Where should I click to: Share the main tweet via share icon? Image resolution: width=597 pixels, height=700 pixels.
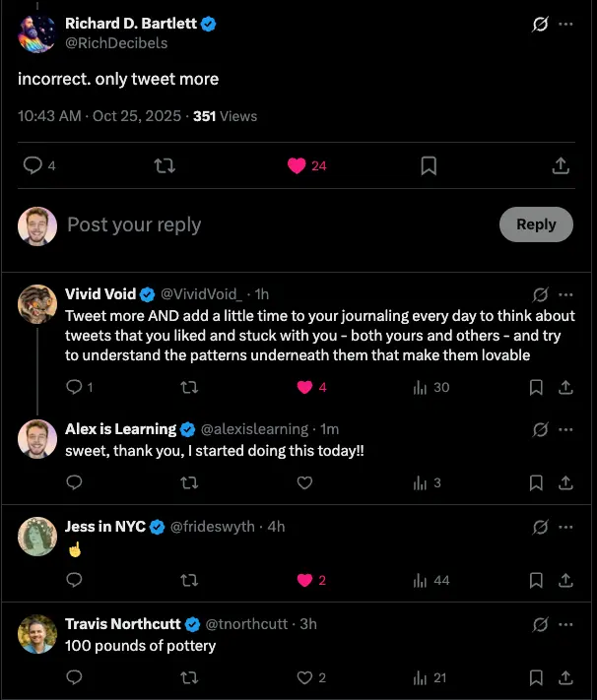[560, 166]
